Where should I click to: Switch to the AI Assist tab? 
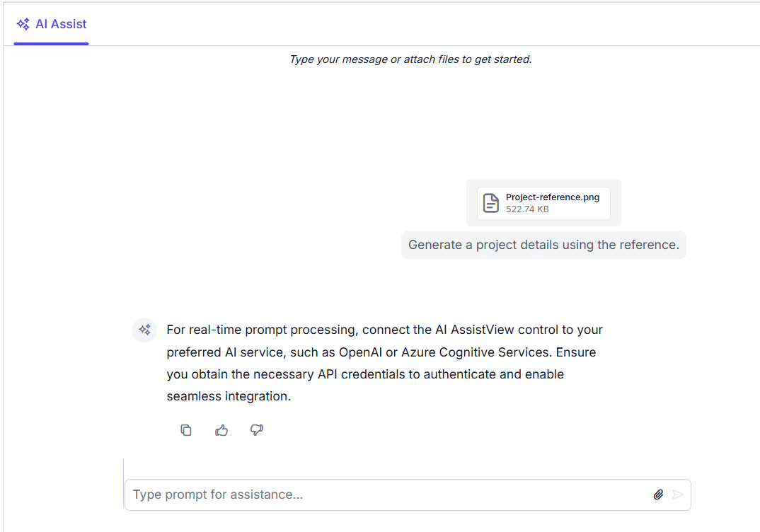click(51, 24)
